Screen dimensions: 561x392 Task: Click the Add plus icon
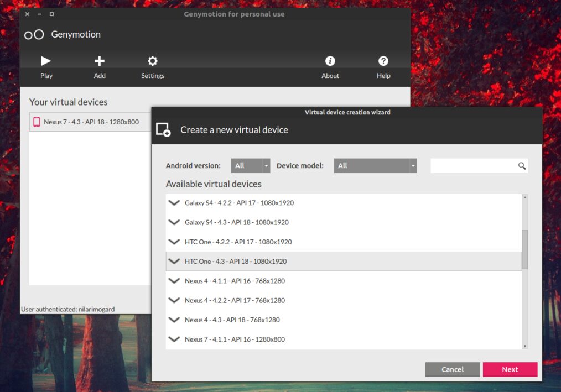point(100,61)
